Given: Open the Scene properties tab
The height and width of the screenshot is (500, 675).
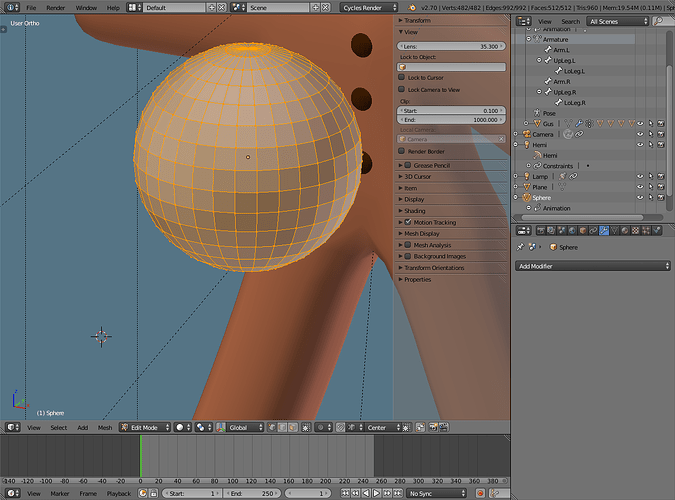Looking at the screenshot, I should point(562,230).
